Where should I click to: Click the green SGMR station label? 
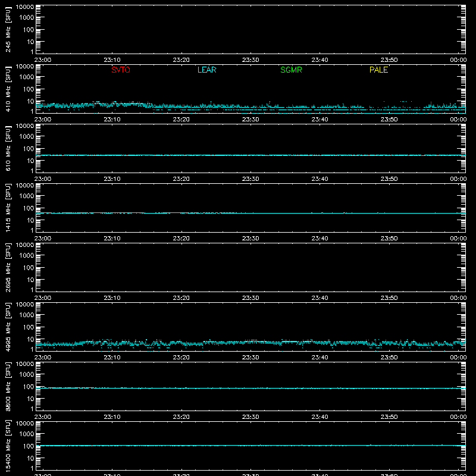coord(291,70)
